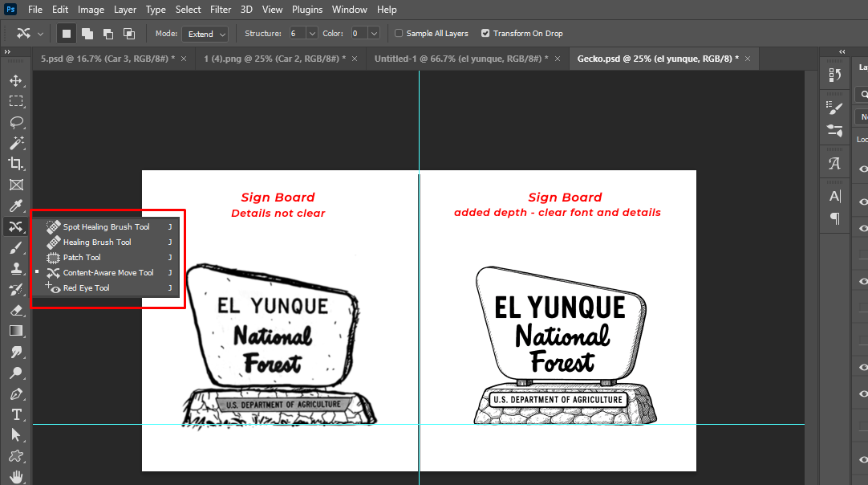This screenshot has height=485, width=868.
Task: Click the Content-Aware Move tool in toolbar
Action: coord(15,226)
